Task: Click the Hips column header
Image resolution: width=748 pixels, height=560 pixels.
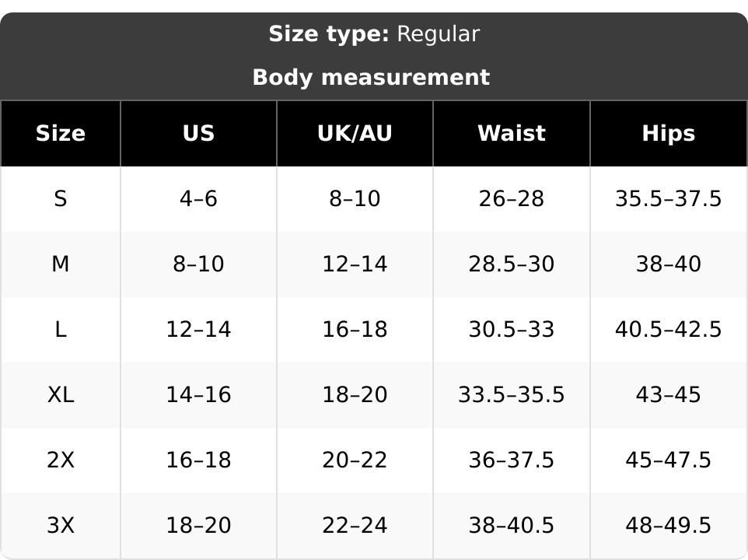Action: click(669, 134)
